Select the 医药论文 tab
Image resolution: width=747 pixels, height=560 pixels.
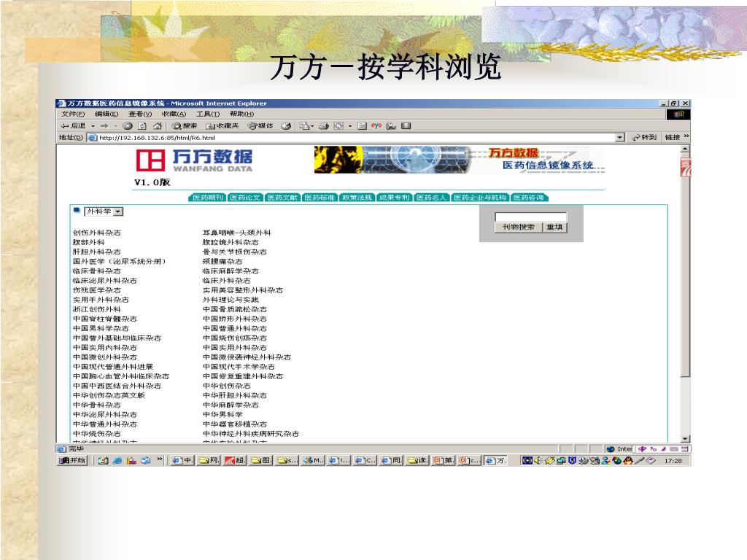point(245,198)
